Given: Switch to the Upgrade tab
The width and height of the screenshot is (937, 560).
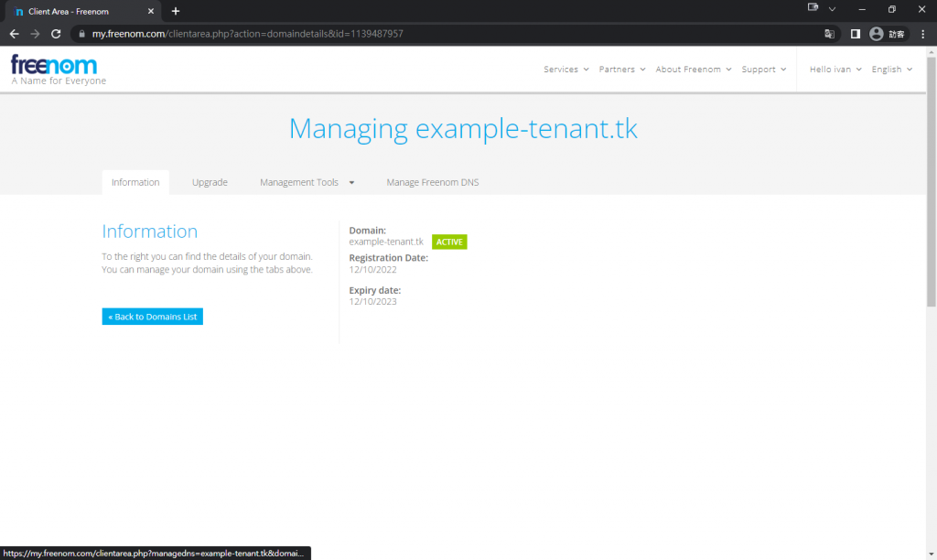Looking at the screenshot, I should (210, 182).
